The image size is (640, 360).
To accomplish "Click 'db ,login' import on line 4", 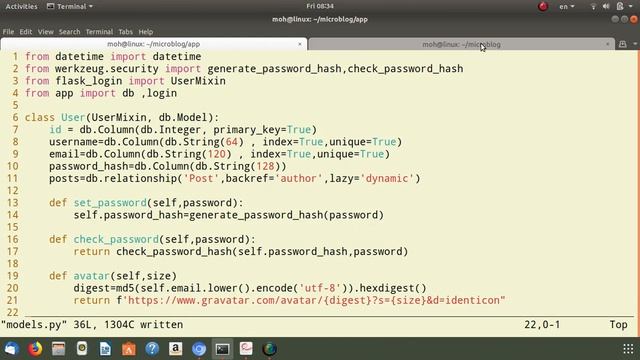I will (x=149, y=93).
